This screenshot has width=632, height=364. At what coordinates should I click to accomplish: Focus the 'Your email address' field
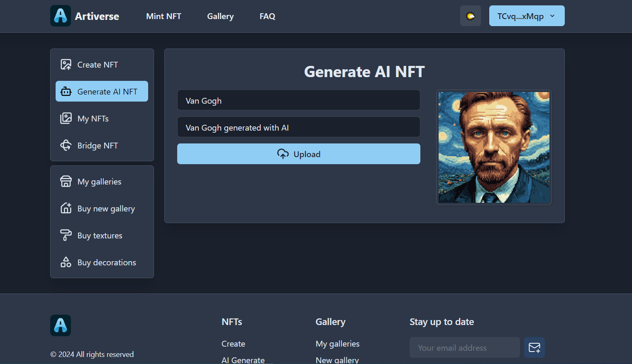pyautogui.click(x=465, y=347)
